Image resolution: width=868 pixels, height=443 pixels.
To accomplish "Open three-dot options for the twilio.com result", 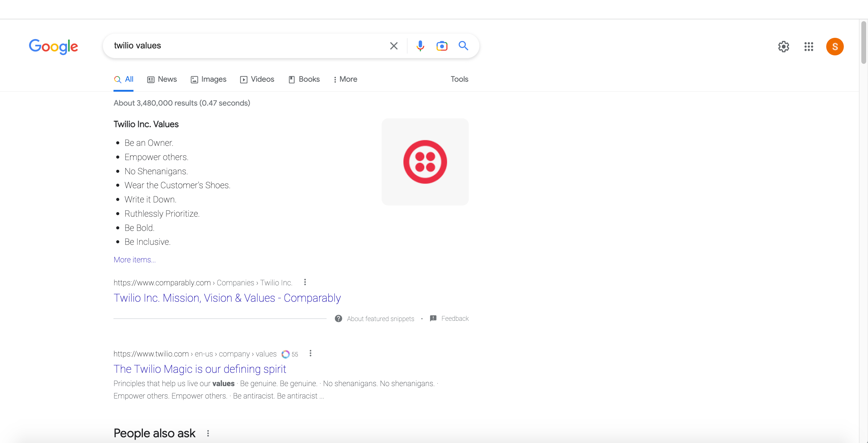I will coord(310,353).
